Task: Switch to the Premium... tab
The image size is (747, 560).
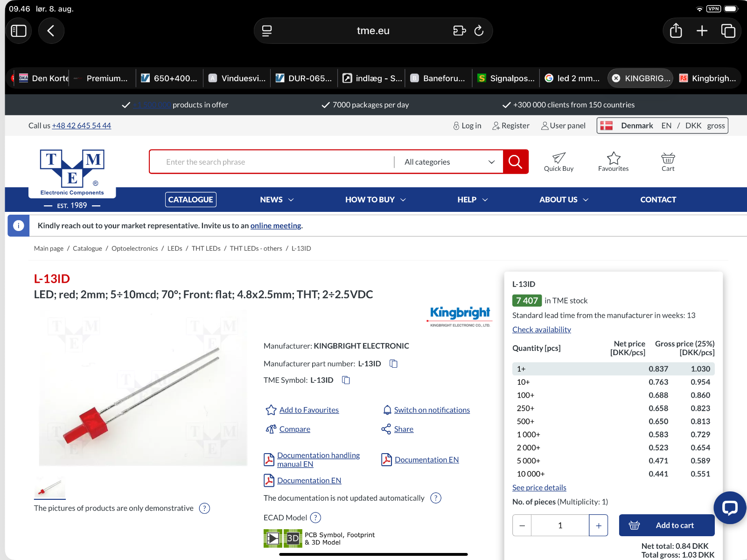Action: tap(102, 78)
